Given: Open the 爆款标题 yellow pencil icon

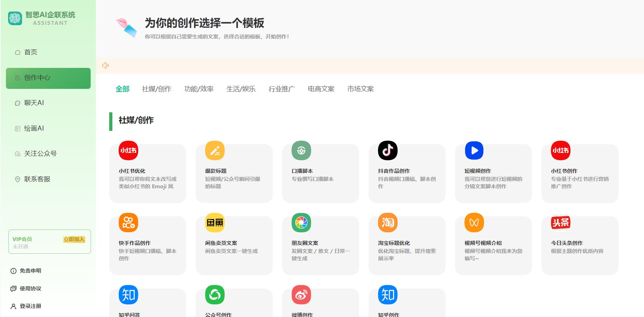Looking at the screenshot, I should tap(215, 150).
